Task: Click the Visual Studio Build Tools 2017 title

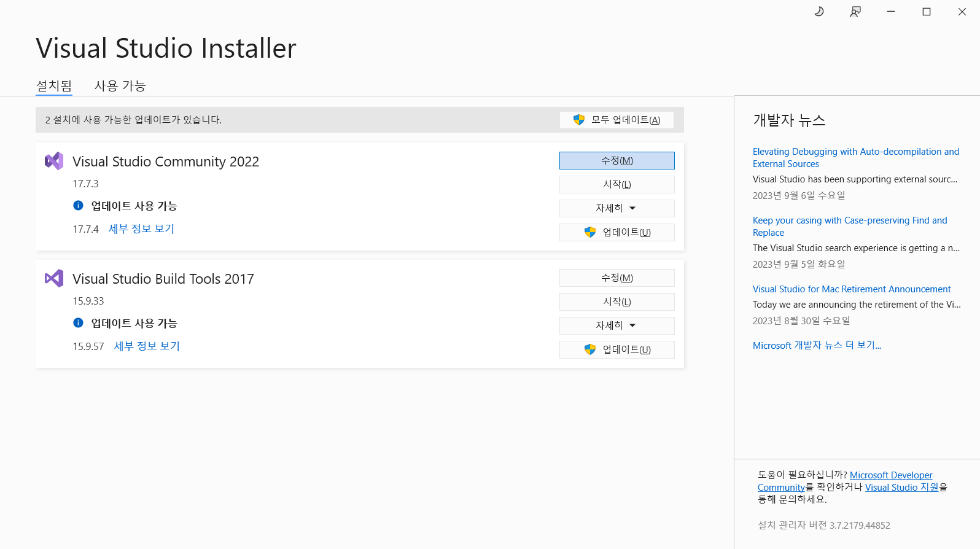Action: click(163, 279)
